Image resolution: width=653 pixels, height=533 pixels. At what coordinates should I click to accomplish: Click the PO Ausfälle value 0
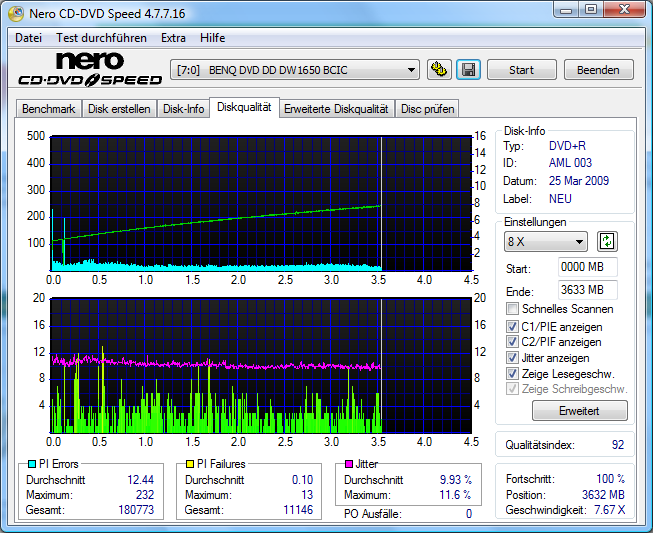tap(469, 514)
